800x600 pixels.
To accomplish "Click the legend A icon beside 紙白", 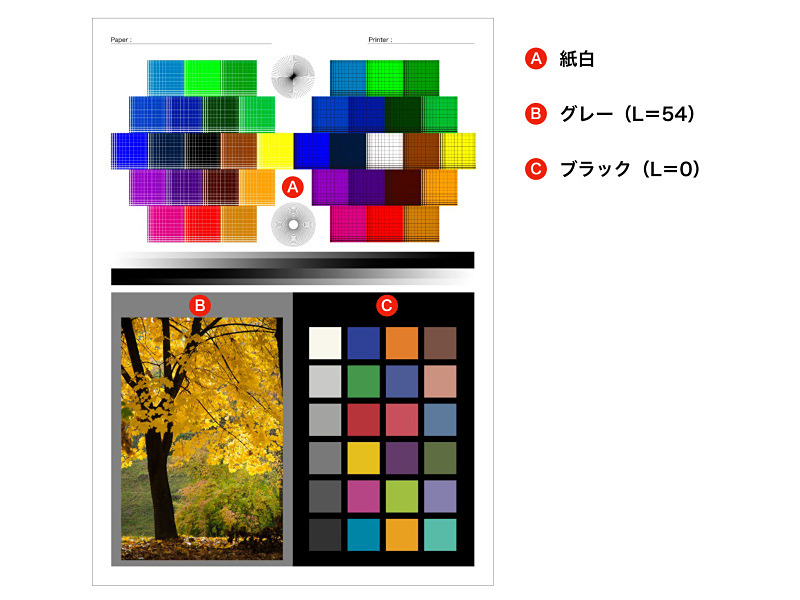I will coord(536,59).
